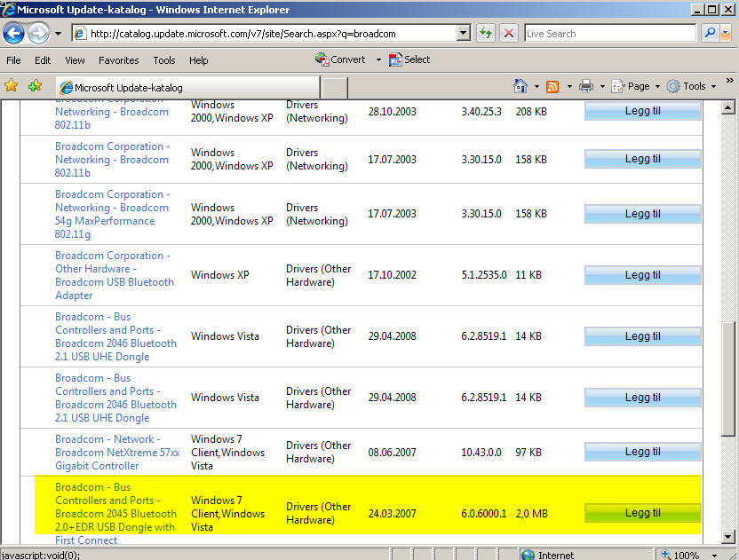This screenshot has width=739, height=560.
Task: Expand the zoom level dropdown arrow
Action: [x=714, y=556]
